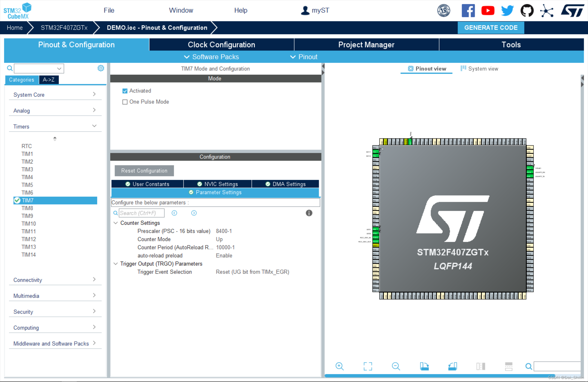Image resolution: width=588 pixels, height=382 pixels.
Task: Open the NVIC Settings tab
Action: pos(218,184)
